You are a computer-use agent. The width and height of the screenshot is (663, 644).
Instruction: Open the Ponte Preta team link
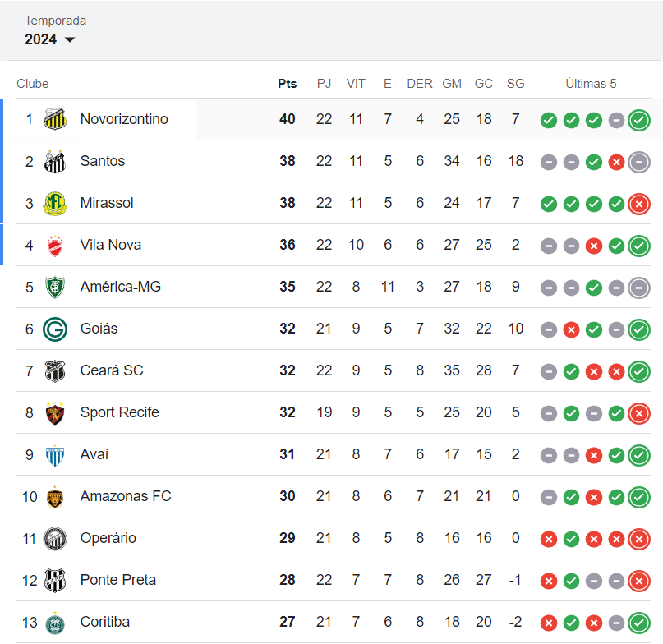pos(119,580)
